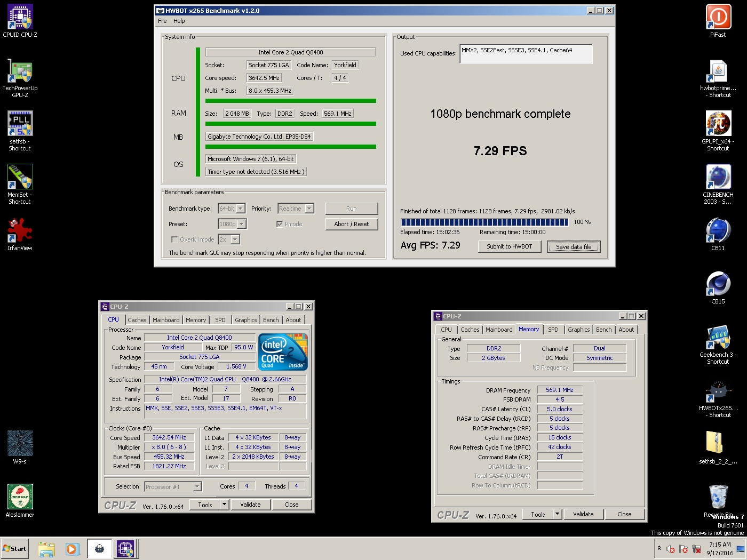Click Submit to HWBOT button
747x560 pixels.
click(x=509, y=246)
